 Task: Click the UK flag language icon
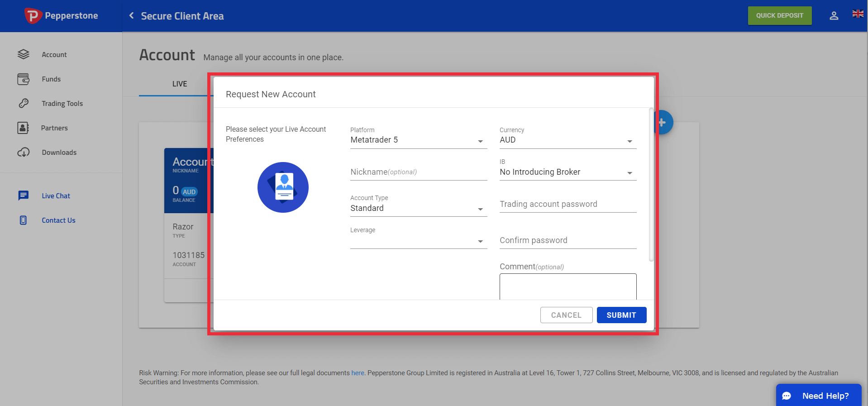click(858, 14)
